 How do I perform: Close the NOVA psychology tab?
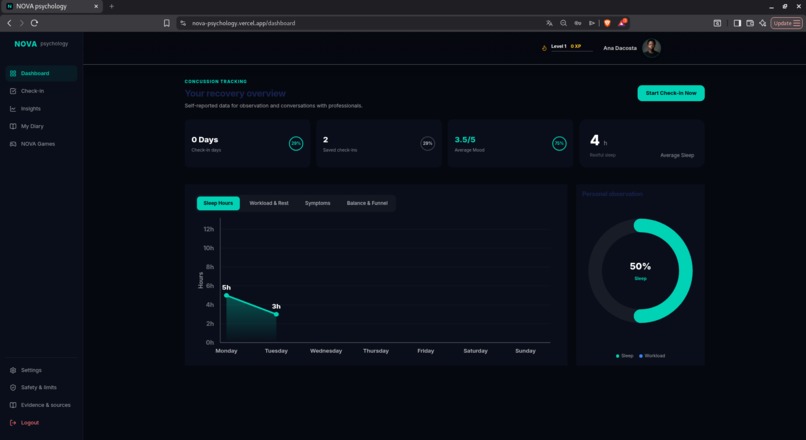96,6
